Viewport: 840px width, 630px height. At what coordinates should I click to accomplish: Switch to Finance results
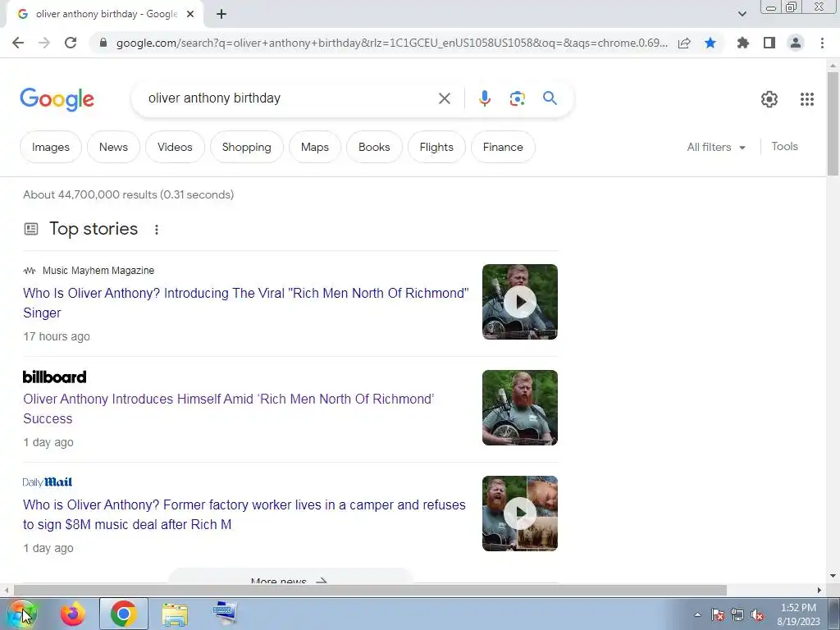[x=503, y=147]
